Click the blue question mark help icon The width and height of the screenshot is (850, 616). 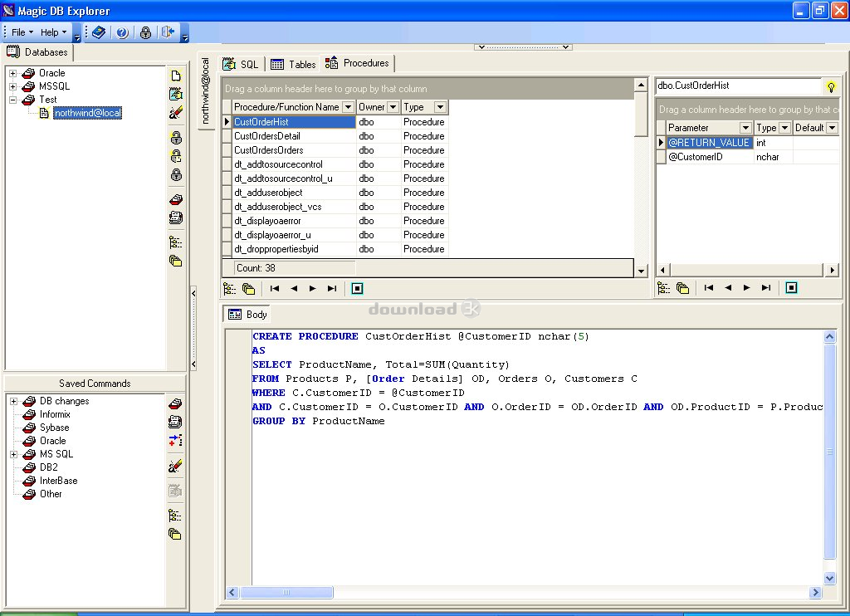tap(123, 32)
